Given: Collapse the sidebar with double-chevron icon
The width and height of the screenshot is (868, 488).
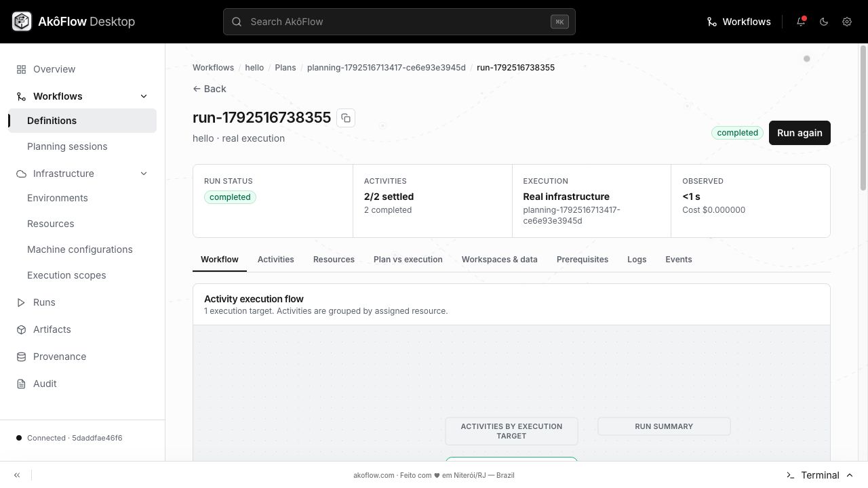Looking at the screenshot, I should coord(17,475).
